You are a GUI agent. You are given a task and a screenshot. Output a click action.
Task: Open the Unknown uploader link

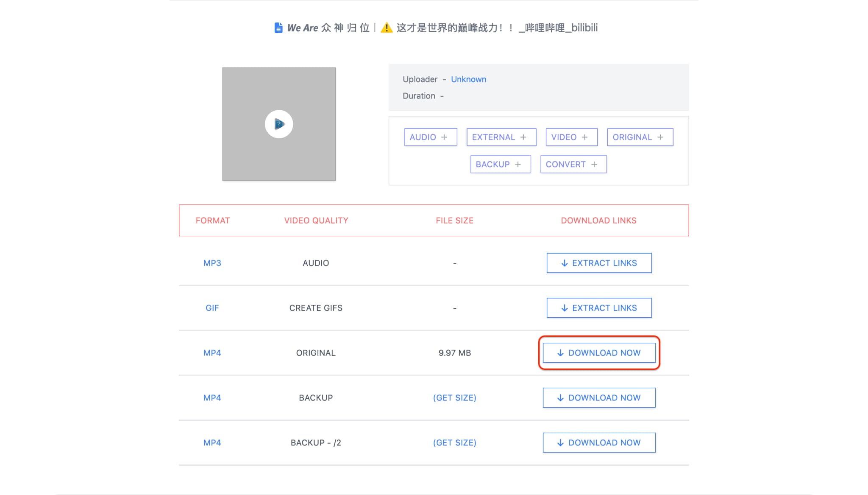click(x=469, y=79)
